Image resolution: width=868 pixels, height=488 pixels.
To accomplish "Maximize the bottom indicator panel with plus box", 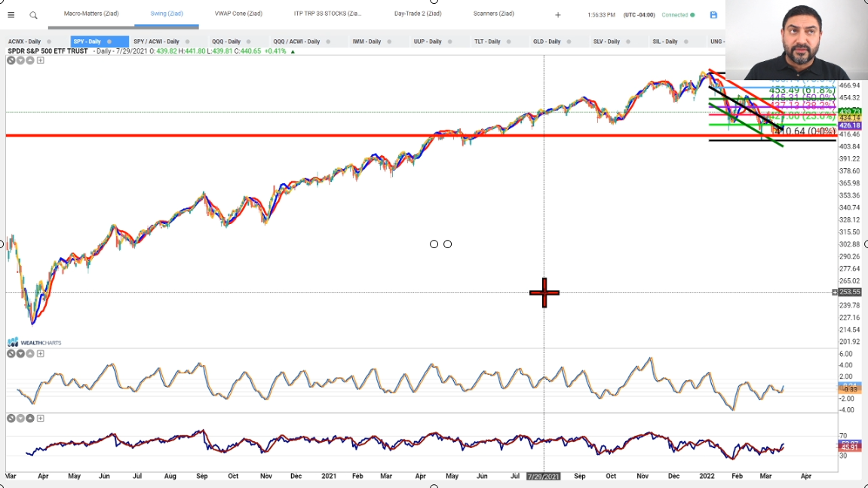I will click(41, 418).
